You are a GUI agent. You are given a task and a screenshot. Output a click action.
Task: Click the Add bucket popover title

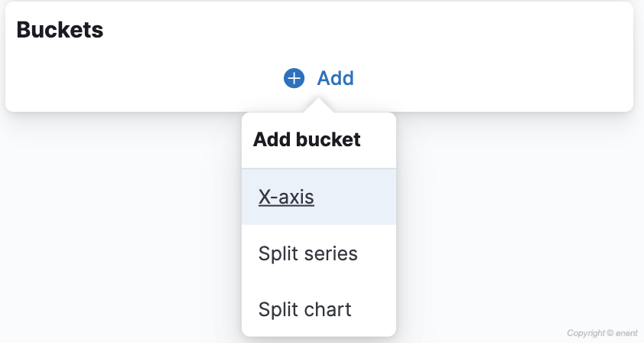(307, 139)
